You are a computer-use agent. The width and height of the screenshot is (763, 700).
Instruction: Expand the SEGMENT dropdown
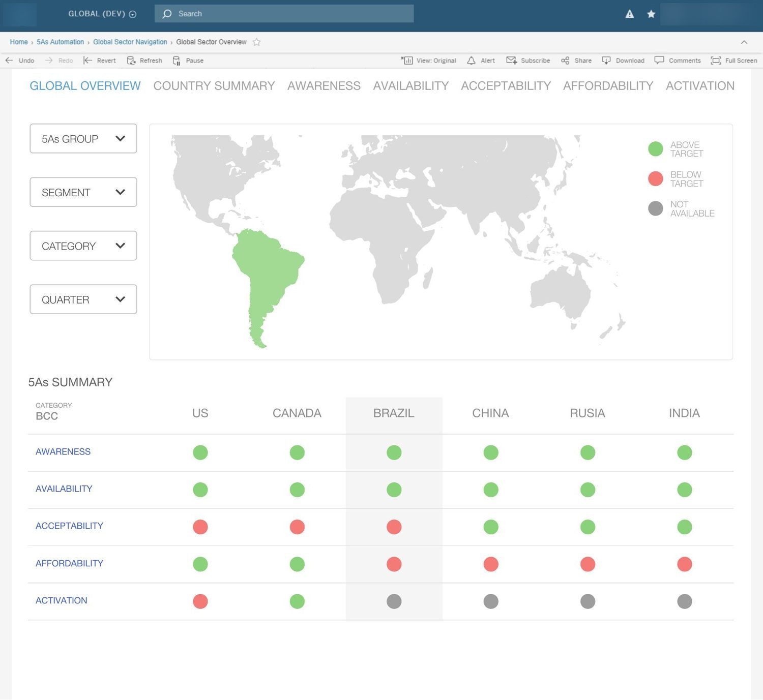point(83,192)
